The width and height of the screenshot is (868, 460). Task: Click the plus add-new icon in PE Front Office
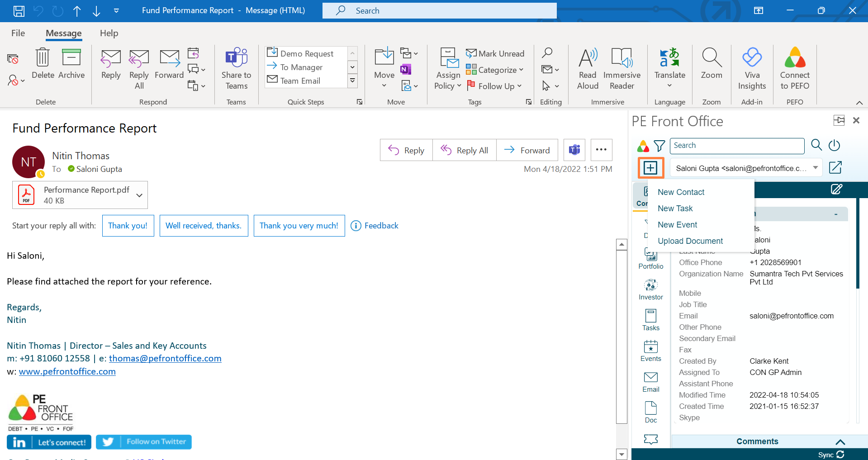click(650, 168)
